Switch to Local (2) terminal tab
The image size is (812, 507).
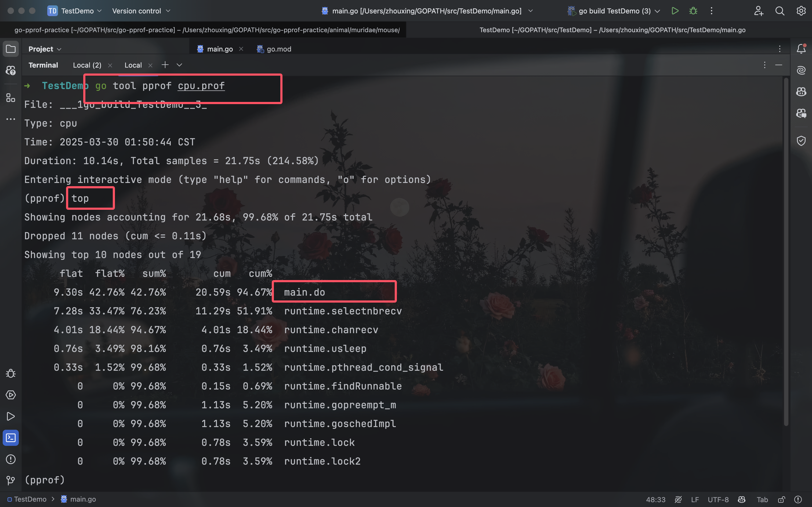click(x=87, y=65)
